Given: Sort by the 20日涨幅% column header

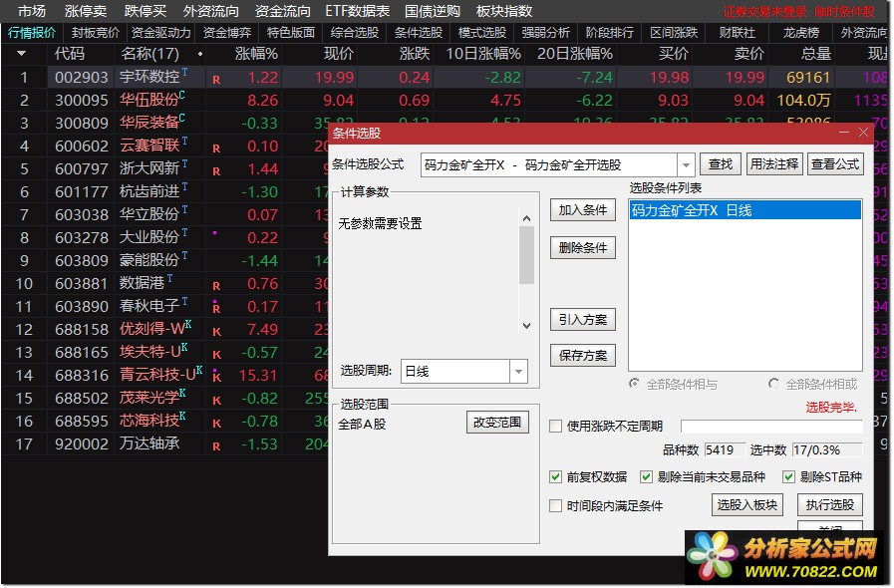Looking at the screenshot, I should pyautogui.click(x=575, y=54).
